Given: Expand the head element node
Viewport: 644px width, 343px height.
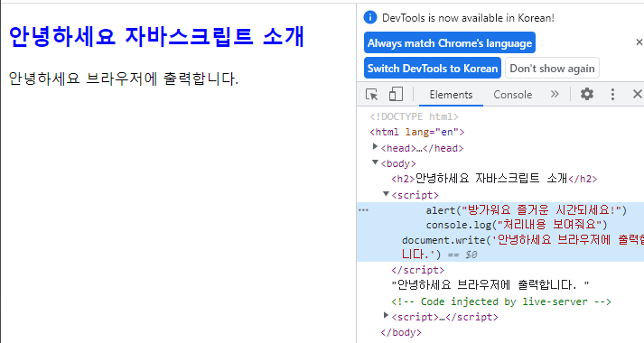Looking at the screenshot, I should (x=375, y=146).
